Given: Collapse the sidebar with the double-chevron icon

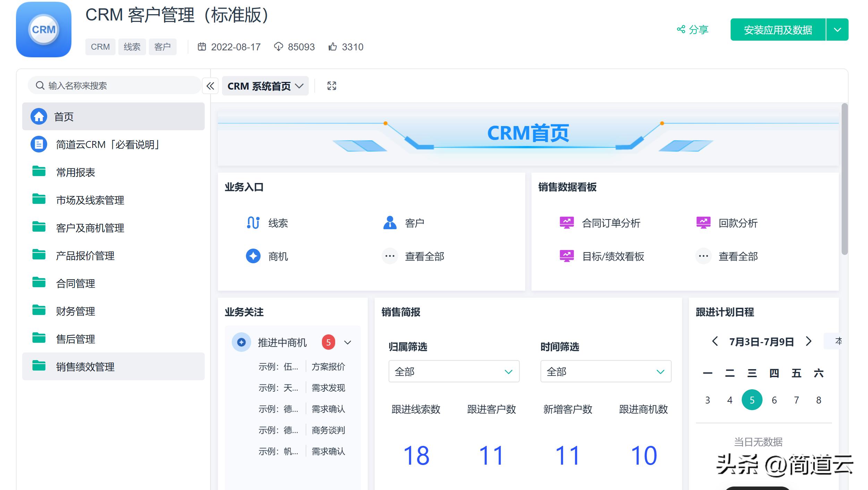Looking at the screenshot, I should [x=210, y=86].
